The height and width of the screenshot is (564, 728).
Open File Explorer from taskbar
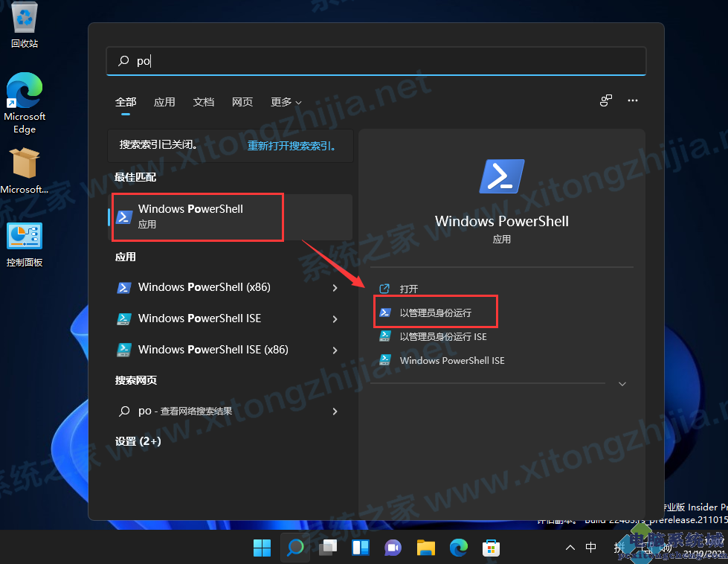tap(426, 548)
